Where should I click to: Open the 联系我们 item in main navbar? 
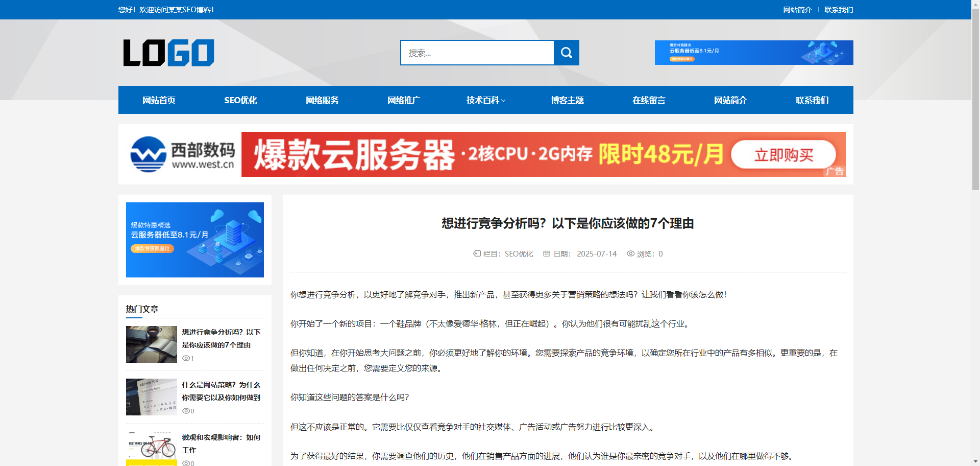coord(812,100)
